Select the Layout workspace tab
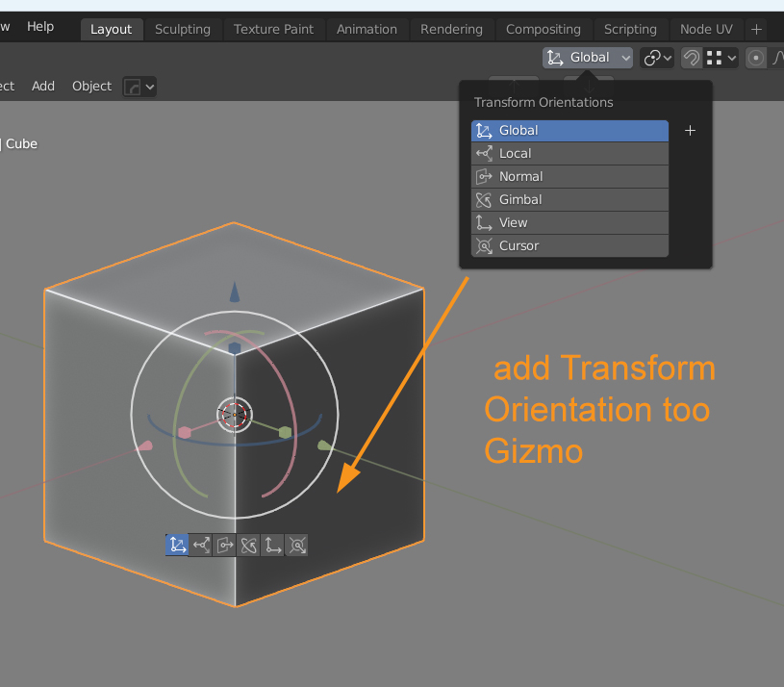Image resolution: width=784 pixels, height=687 pixels. [x=111, y=30]
